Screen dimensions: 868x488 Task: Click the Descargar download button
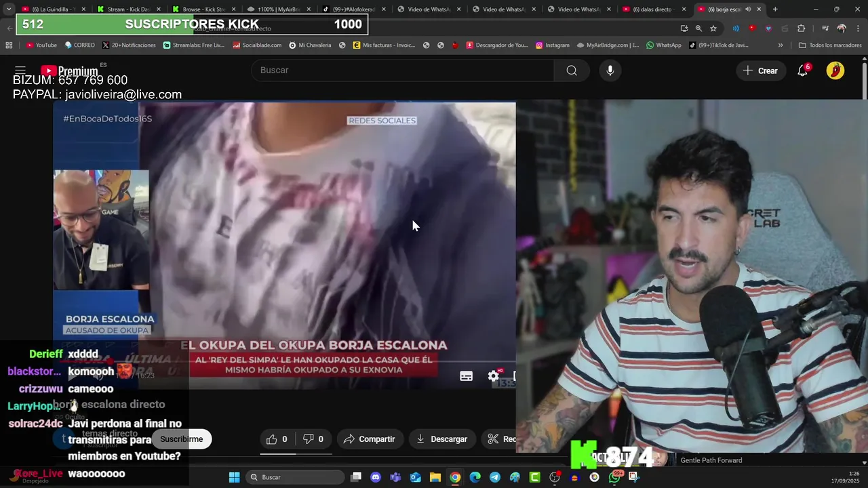tap(441, 439)
